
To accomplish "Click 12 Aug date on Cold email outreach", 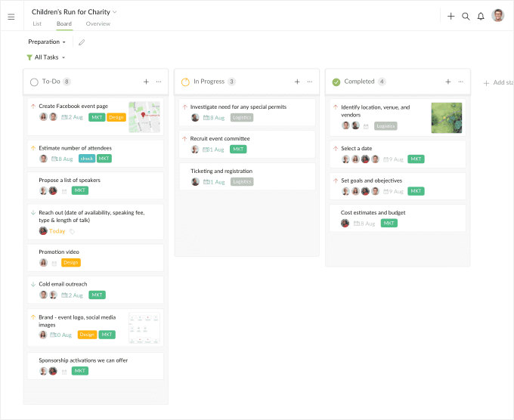I will tap(72, 295).
